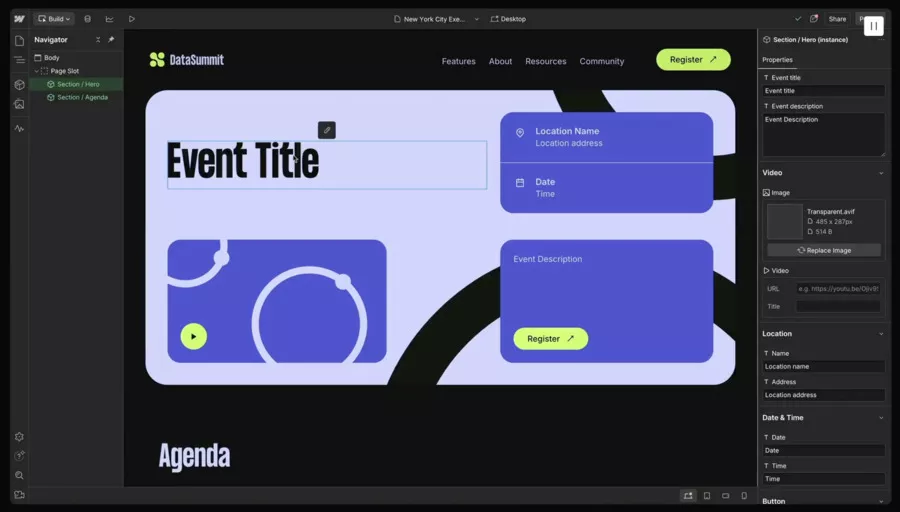This screenshot has height=512, width=900.
Task: Switch to the Properties tab
Action: 777,60
